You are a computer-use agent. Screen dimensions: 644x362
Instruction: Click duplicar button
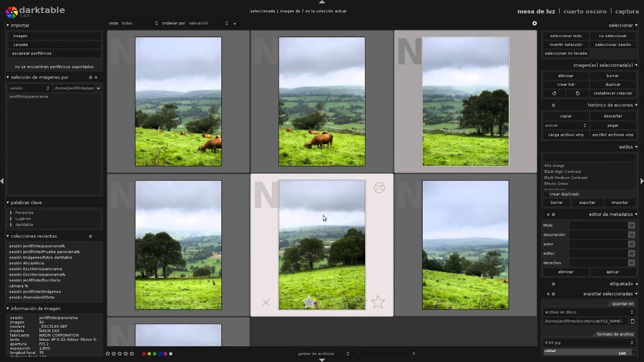coord(613,84)
